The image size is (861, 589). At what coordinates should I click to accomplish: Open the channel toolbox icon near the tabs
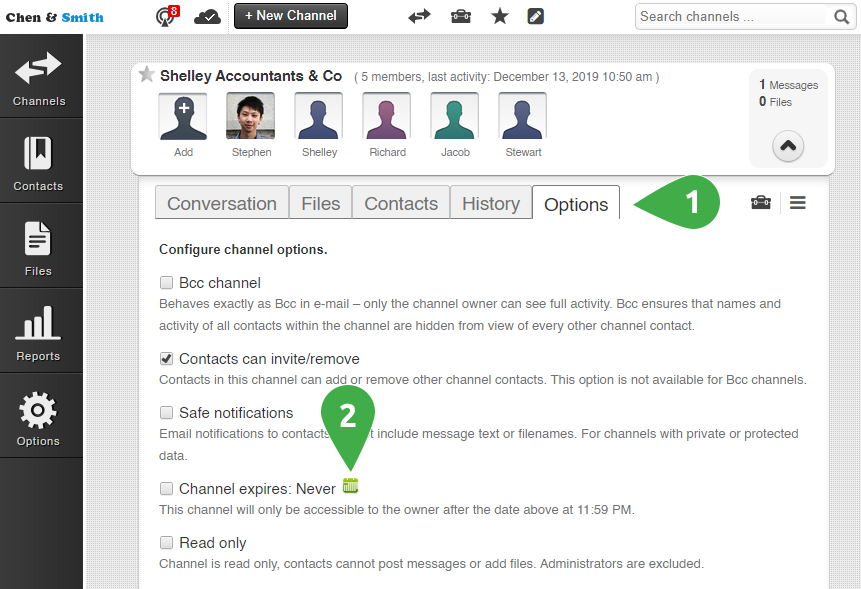[x=761, y=202]
